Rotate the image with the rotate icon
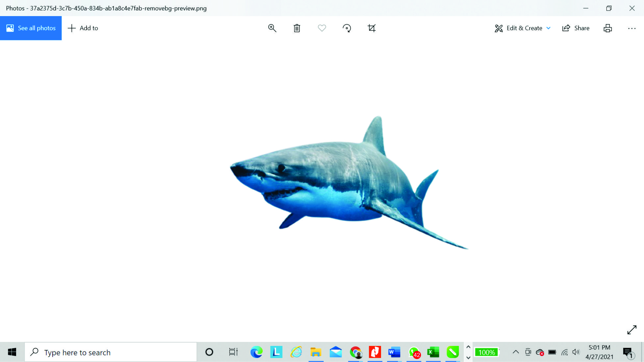 pyautogui.click(x=347, y=28)
